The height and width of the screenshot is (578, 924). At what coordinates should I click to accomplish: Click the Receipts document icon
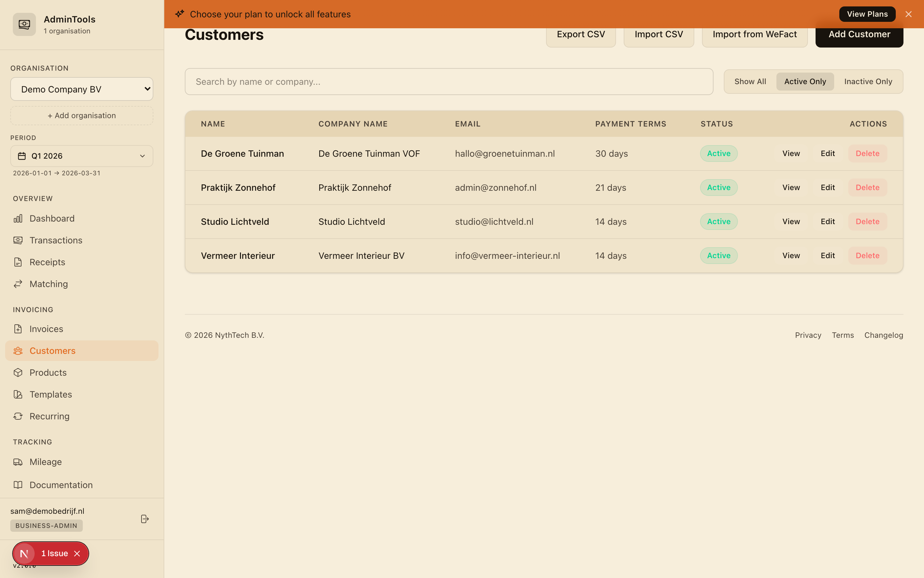(x=18, y=262)
